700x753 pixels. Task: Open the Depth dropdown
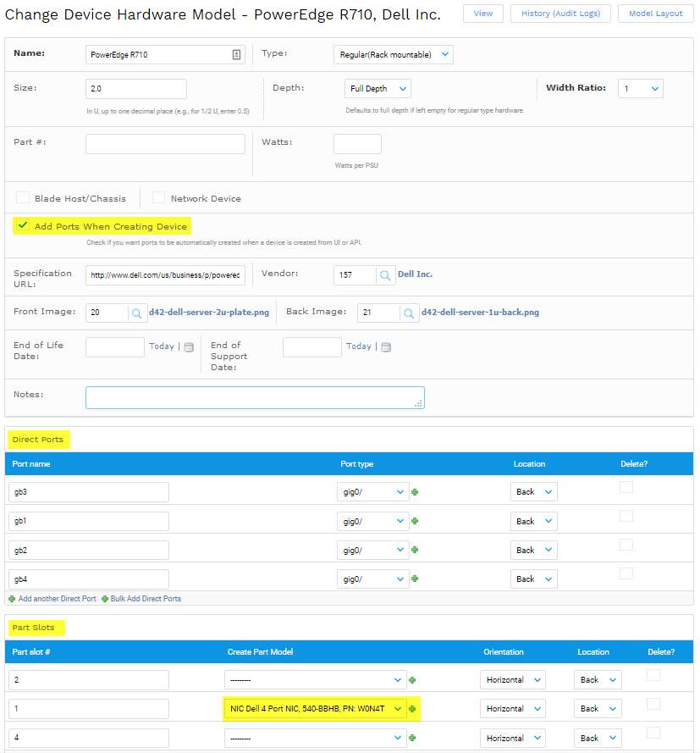pyautogui.click(x=378, y=88)
